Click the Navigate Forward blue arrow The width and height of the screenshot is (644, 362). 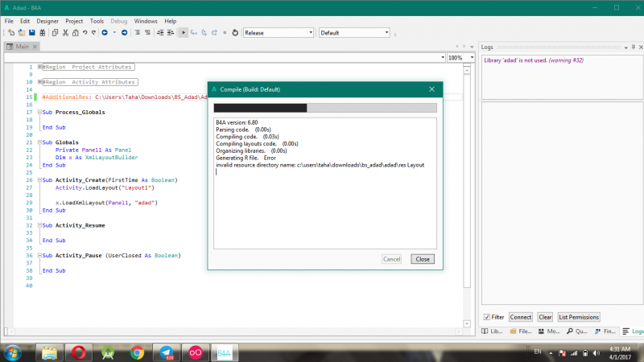point(124,33)
